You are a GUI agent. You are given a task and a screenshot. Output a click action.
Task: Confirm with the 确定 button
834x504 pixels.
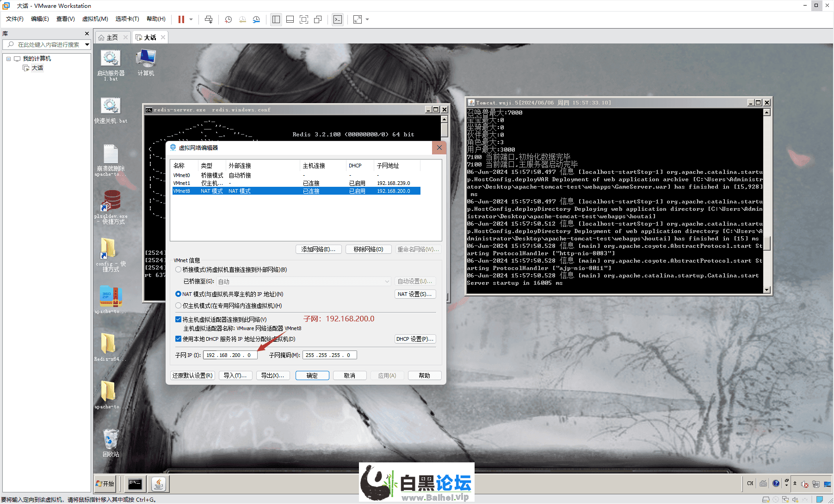pos(312,375)
